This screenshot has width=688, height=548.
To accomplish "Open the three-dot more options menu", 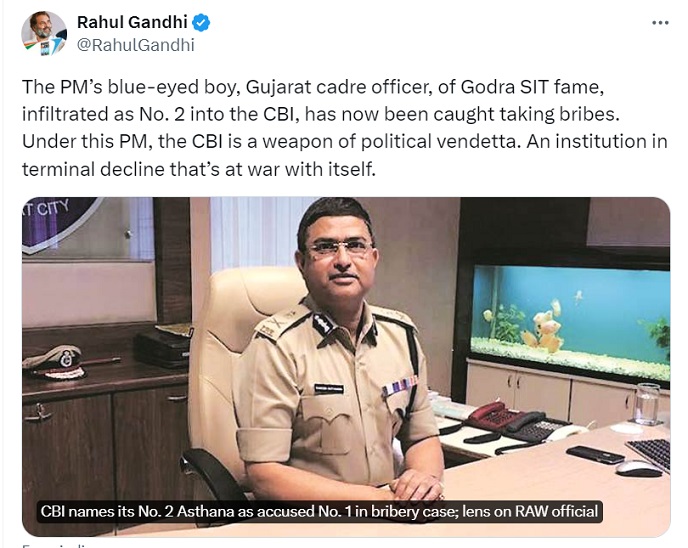I will click(660, 22).
